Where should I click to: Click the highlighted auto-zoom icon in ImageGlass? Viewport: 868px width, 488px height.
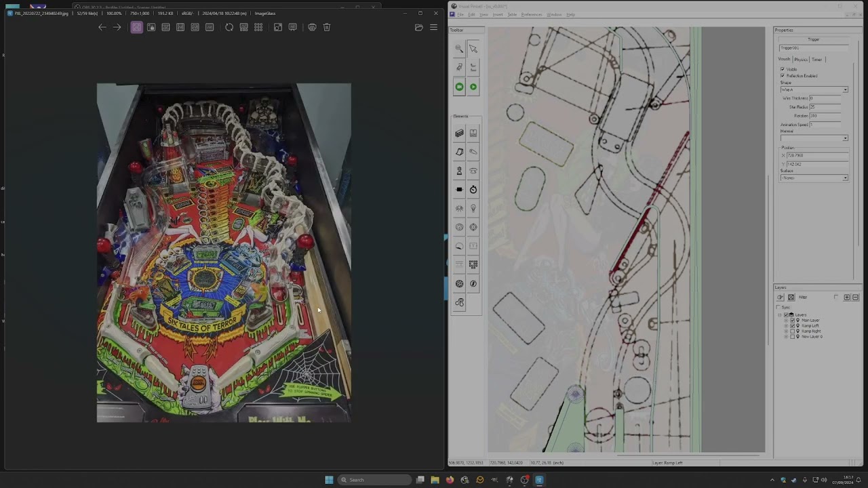click(136, 27)
